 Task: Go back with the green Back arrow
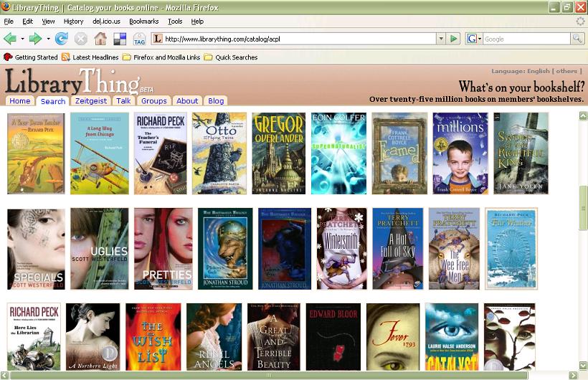point(10,39)
